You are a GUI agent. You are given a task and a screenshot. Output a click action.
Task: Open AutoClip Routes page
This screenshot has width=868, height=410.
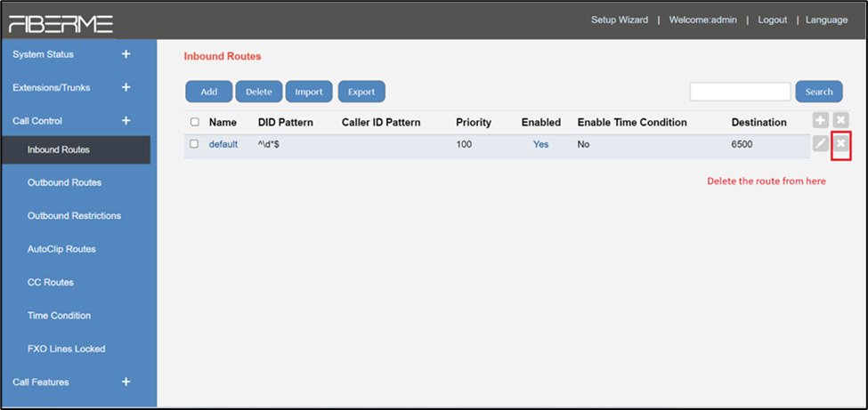pos(61,249)
